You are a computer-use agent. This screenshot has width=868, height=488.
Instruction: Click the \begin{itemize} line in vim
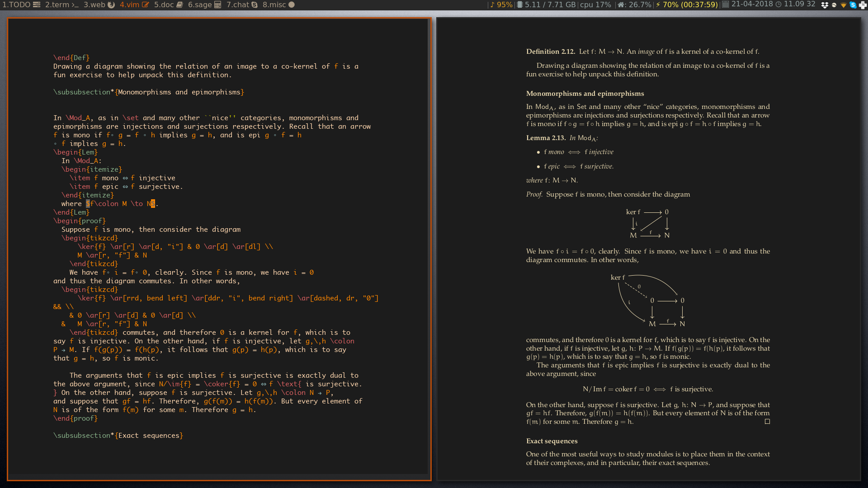click(92, 169)
